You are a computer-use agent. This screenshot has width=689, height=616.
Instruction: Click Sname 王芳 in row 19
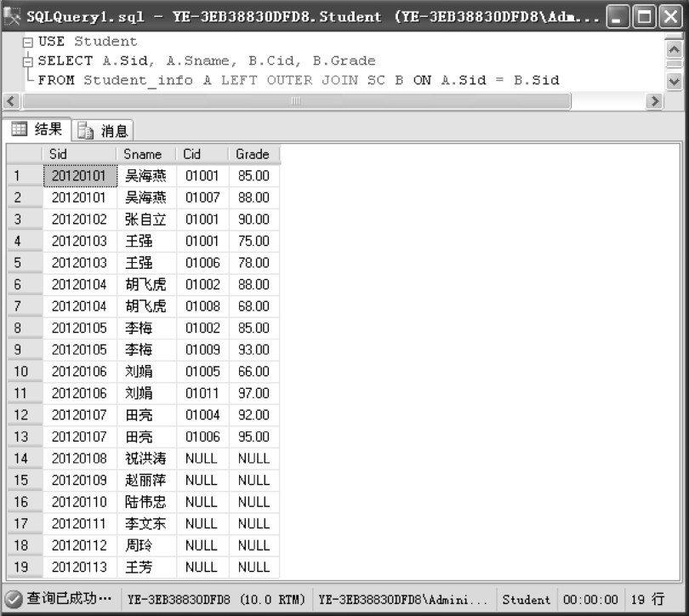(146, 567)
